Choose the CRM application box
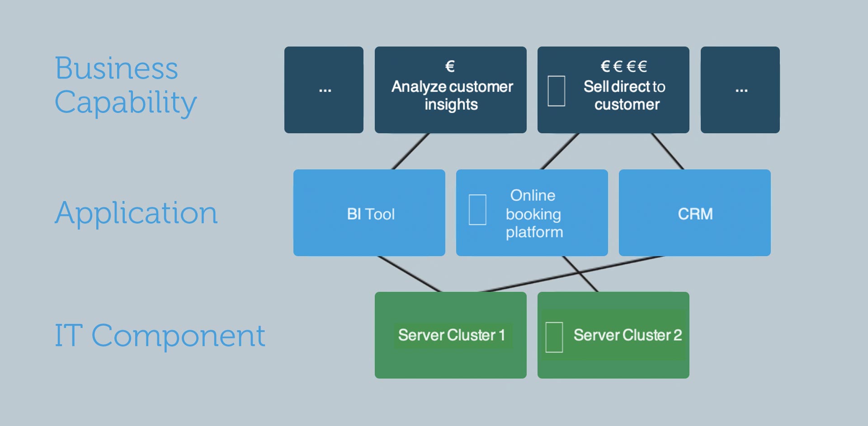Viewport: 868px width, 426px height. point(695,214)
